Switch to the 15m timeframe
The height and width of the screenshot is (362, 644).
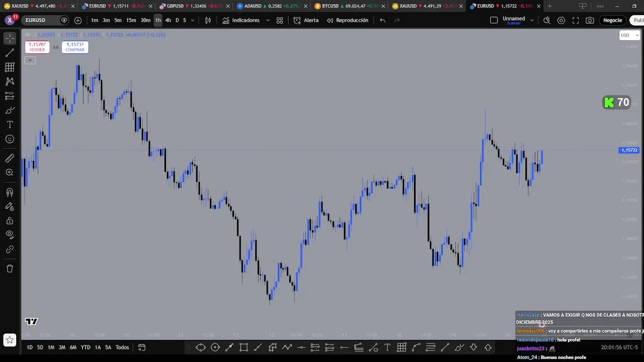[131, 20]
